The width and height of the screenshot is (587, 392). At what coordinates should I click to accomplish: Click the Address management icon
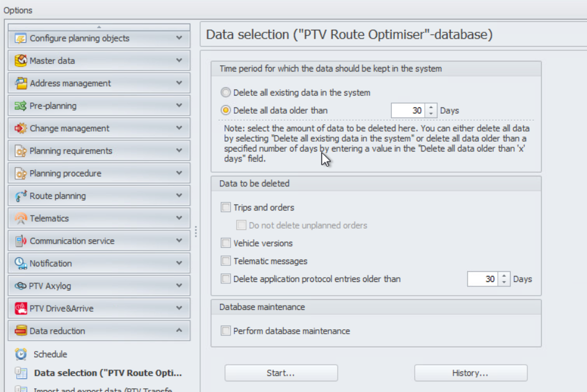pos(21,83)
